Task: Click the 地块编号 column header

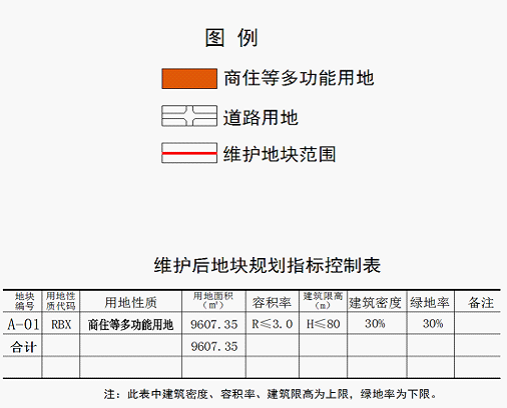Action: click(24, 301)
